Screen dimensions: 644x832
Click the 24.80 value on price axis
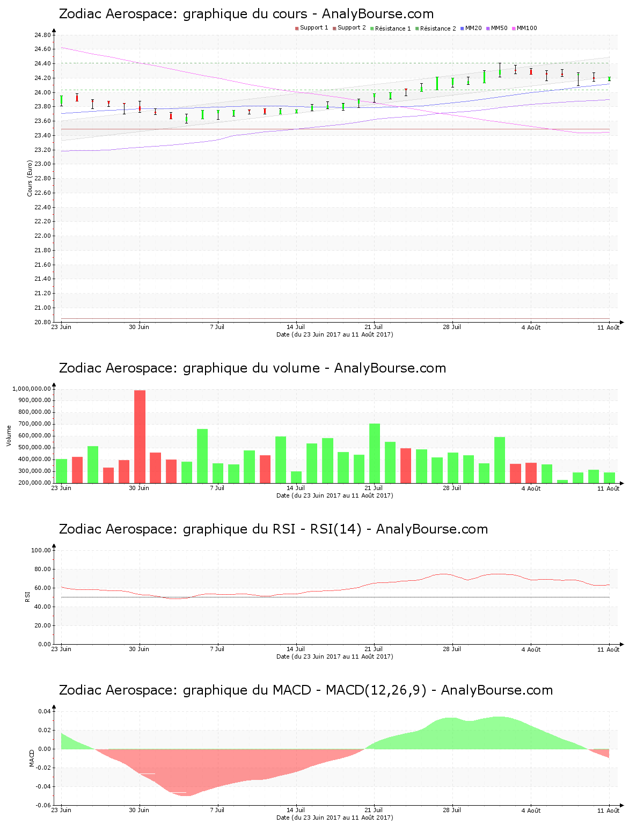pos(42,35)
